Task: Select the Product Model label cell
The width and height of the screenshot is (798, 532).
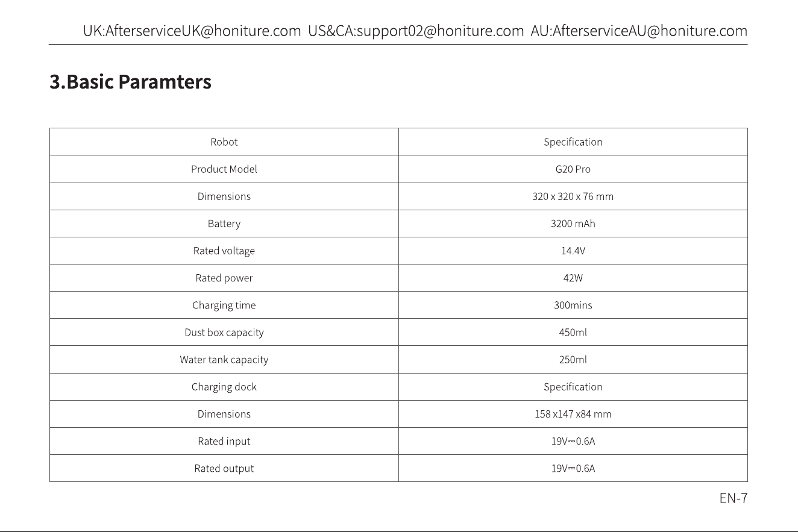Action: point(224,169)
